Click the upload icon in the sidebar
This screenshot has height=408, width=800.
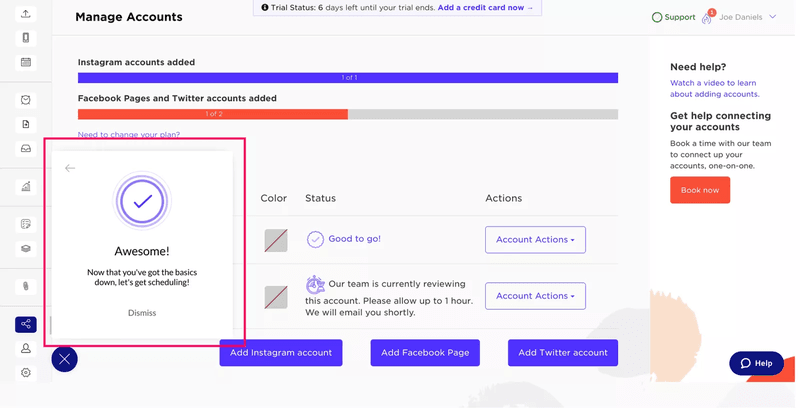click(x=26, y=14)
